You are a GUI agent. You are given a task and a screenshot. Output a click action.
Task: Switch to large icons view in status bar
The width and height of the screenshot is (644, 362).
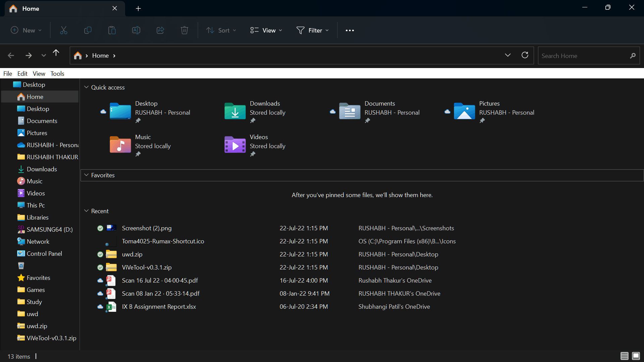tap(636, 356)
